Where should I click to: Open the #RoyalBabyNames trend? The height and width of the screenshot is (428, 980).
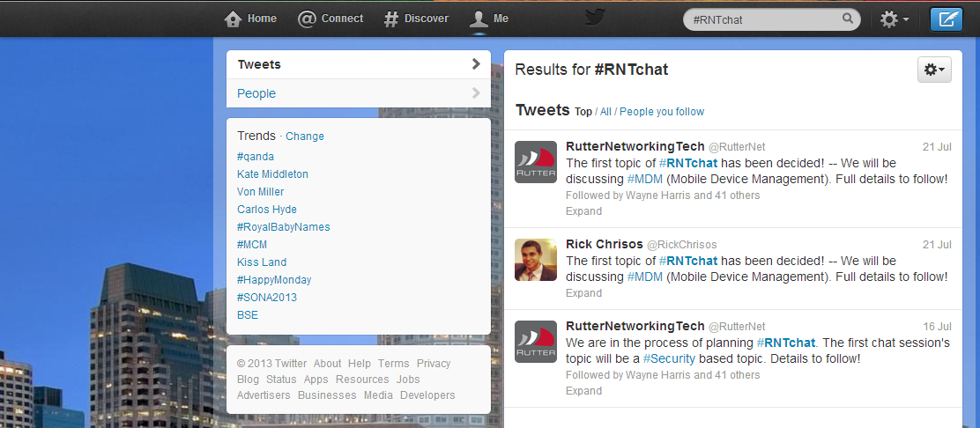pyautogui.click(x=283, y=227)
